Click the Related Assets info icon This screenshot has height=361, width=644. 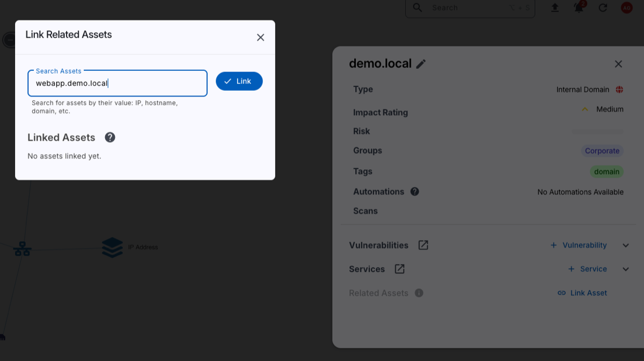419,293
